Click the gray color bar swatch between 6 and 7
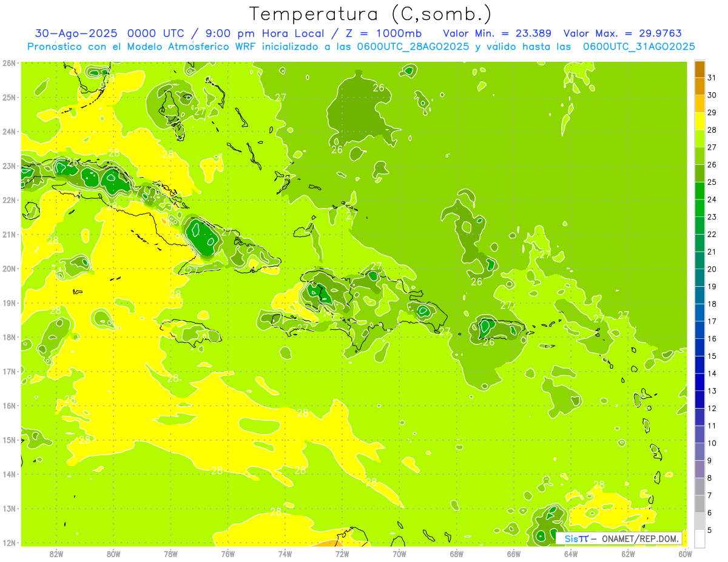The height and width of the screenshot is (562, 728). click(x=699, y=504)
